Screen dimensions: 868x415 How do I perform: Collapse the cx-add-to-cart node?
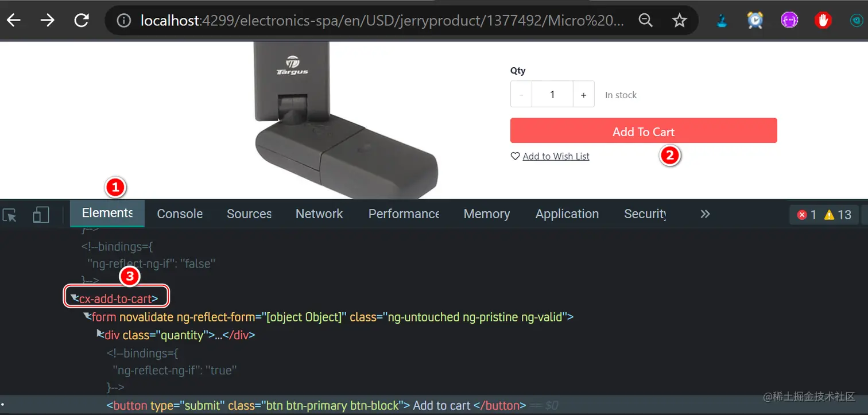(x=74, y=297)
